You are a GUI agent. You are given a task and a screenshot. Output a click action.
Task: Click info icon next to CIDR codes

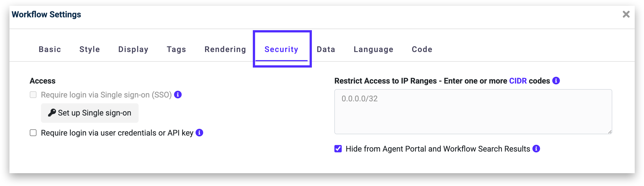(x=556, y=81)
